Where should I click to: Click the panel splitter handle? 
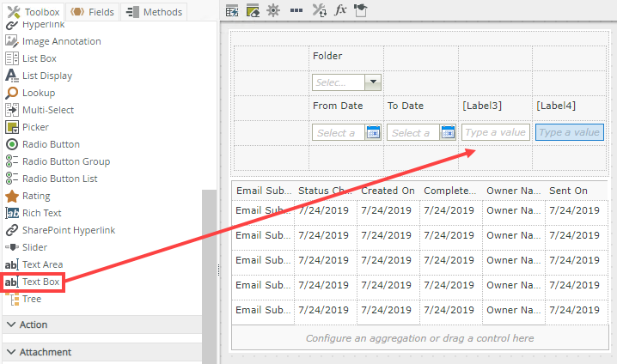[218, 270]
